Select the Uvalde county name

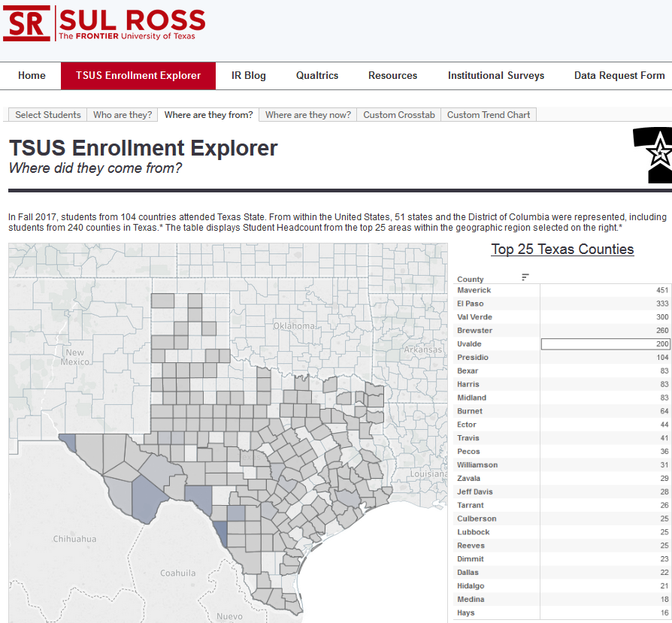click(469, 343)
